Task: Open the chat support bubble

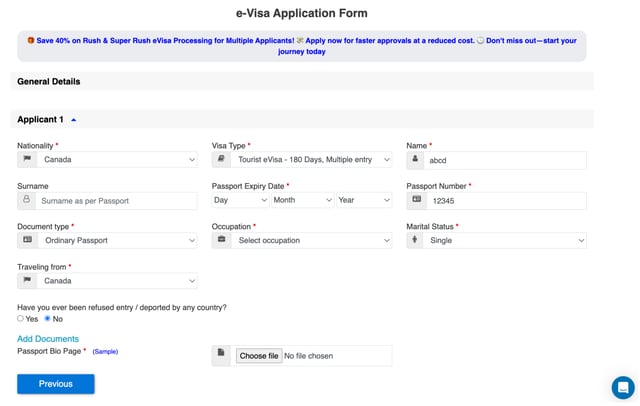Action: pos(623,387)
